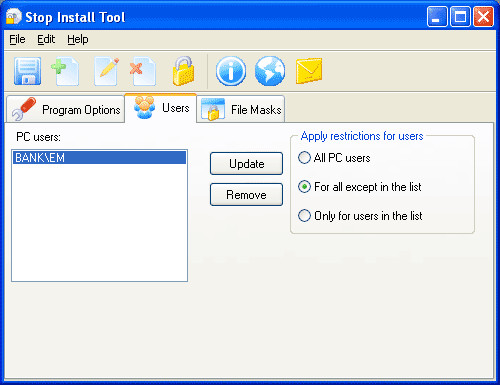Select BANK\EM in the PC users list
Screen dimensions: 500x385
99,158
